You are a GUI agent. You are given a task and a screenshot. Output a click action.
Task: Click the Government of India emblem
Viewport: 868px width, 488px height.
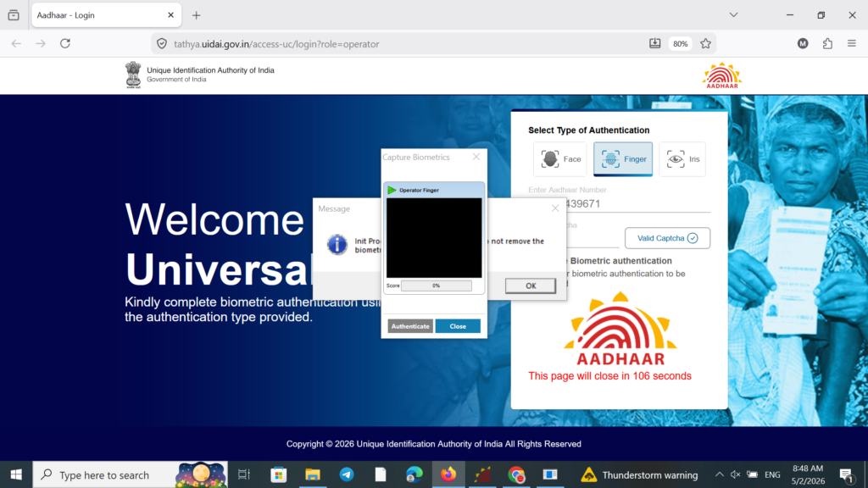[133, 75]
